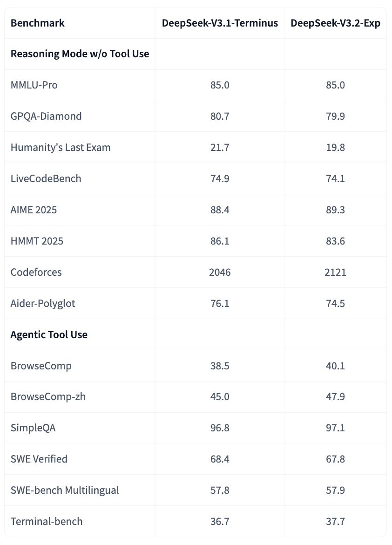This screenshot has height=545, width=392.
Task: Click the HMMT 2025 score 86.1
Action: click(220, 241)
